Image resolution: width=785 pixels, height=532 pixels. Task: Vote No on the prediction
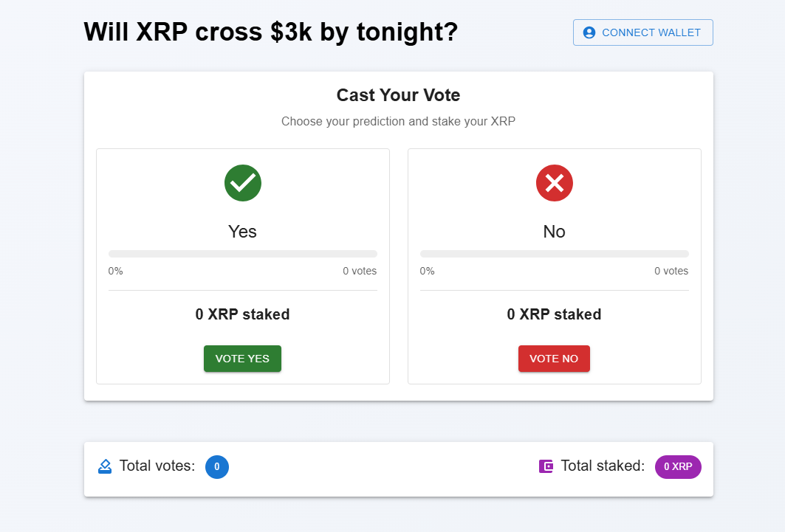pyautogui.click(x=554, y=359)
